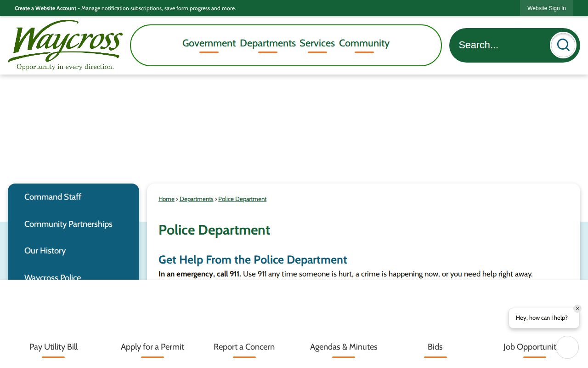The image size is (588, 368).
Task: Go to the Departments breadcrumb link
Action: tap(197, 199)
